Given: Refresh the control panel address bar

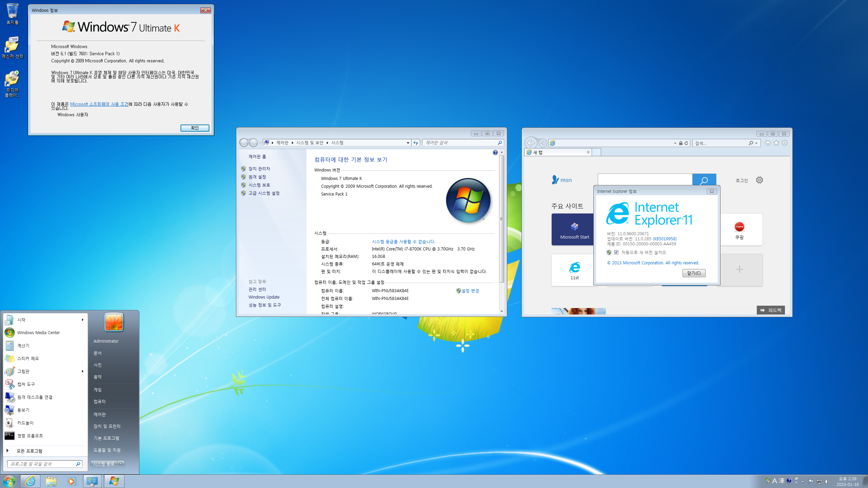Looking at the screenshot, I should pyautogui.click(x=416, y=143).
